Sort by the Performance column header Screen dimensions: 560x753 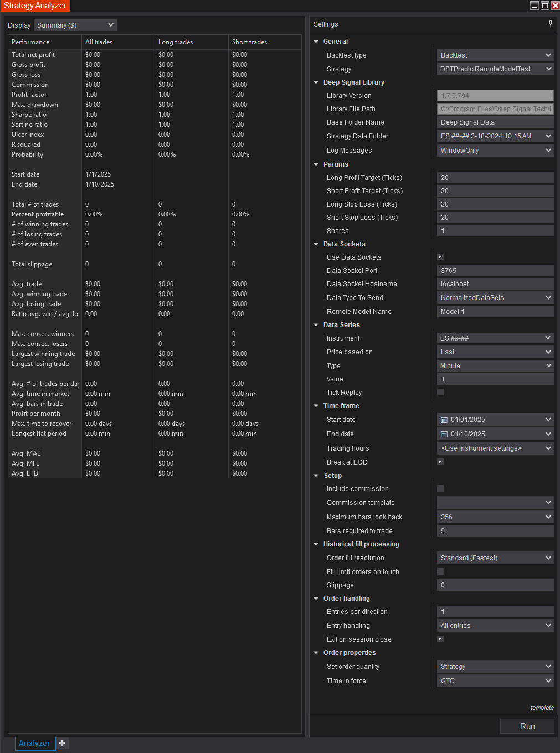point(45,42)
